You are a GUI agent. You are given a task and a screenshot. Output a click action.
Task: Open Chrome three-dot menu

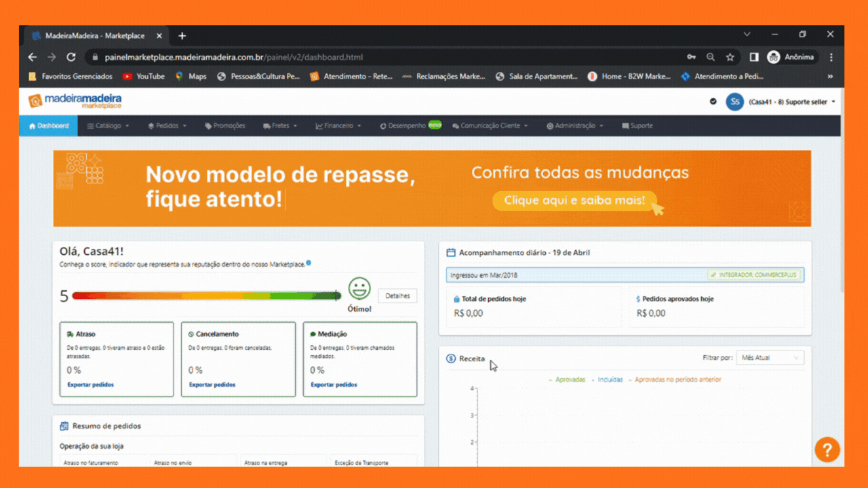831,58
